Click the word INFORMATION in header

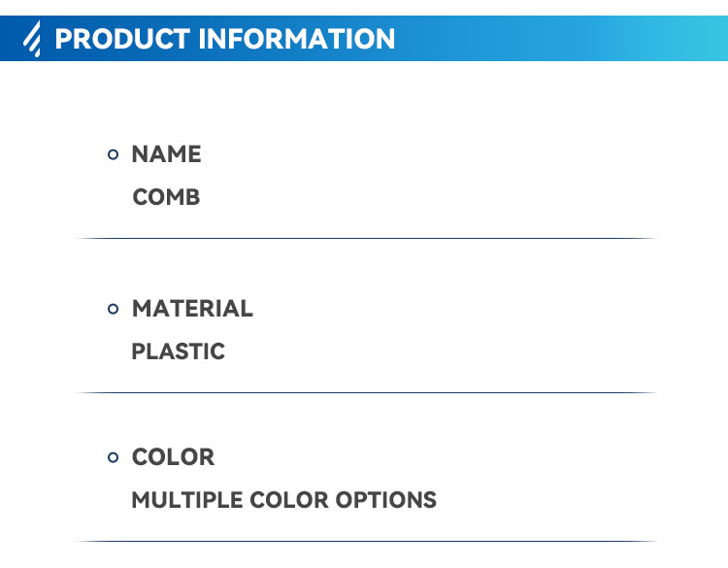coord(297,40)
